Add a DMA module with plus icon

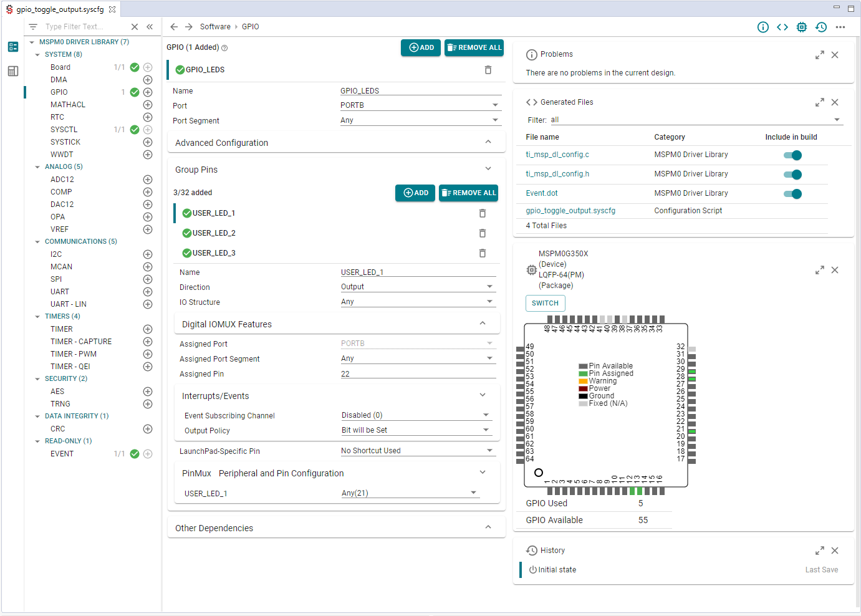tap(148, 80)
